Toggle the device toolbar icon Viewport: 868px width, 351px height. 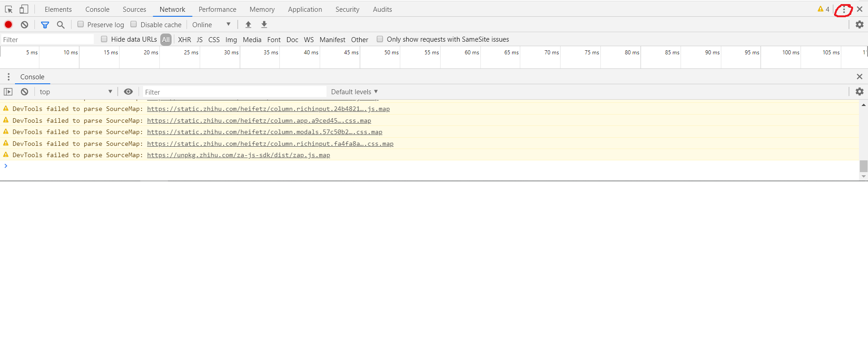click(24, 9)
